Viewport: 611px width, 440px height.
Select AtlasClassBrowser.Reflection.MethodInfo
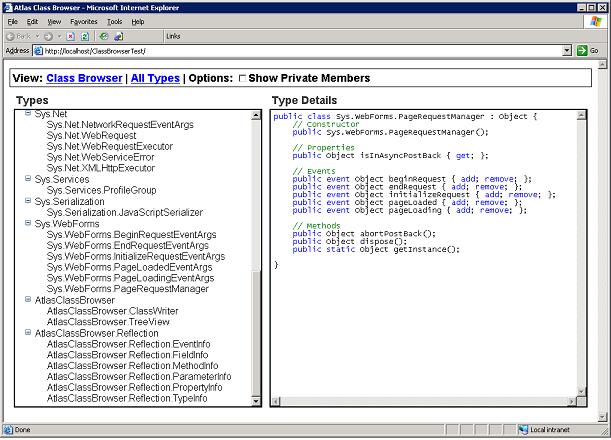pyautogui.click(x=132, y=366)
